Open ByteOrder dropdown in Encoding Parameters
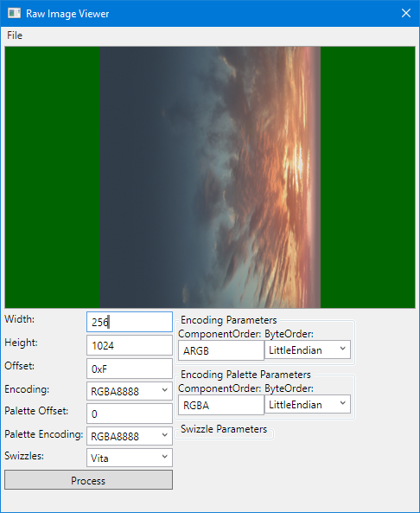 (308, 349)
